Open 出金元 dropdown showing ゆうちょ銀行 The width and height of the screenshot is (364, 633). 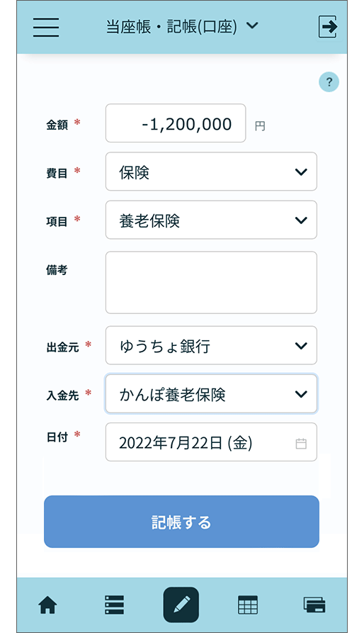click(x=211, y=345)
